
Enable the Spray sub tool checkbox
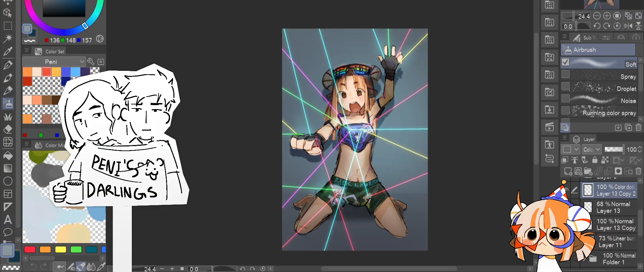tap(566, 74)
